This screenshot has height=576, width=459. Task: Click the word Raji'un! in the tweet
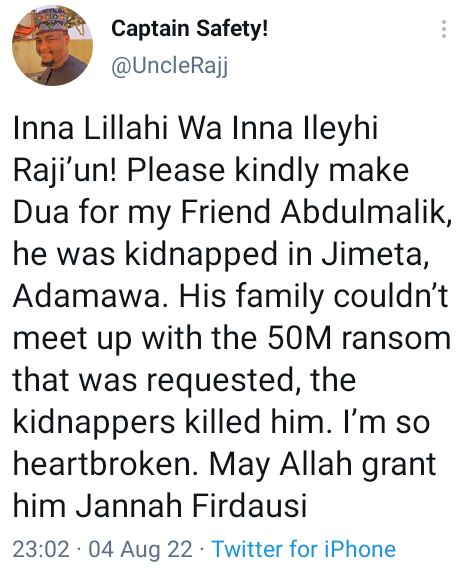(65, 170)
